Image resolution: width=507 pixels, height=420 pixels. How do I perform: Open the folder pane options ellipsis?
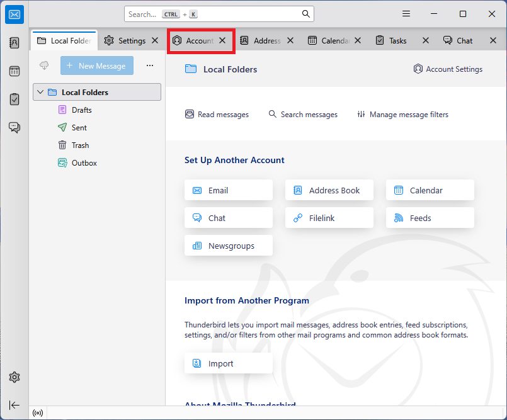coord(150,65)
